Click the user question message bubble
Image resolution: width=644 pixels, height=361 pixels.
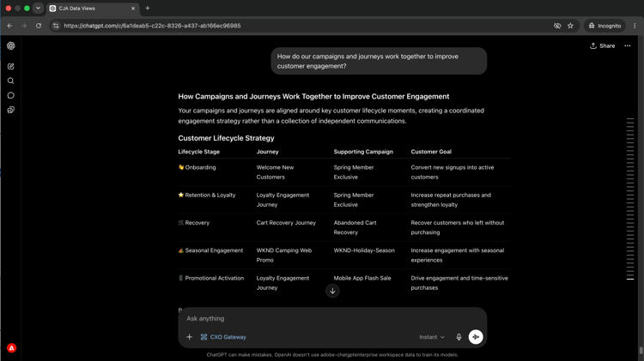[379, 61]
